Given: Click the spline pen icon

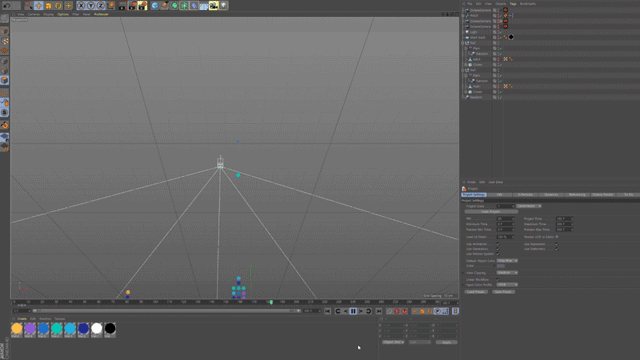Looking at the screenshot, I should tap(164, 6).
